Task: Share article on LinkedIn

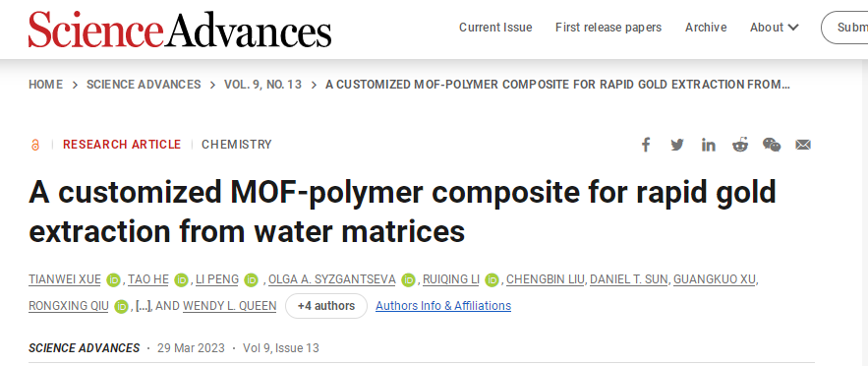Action: 709,145
